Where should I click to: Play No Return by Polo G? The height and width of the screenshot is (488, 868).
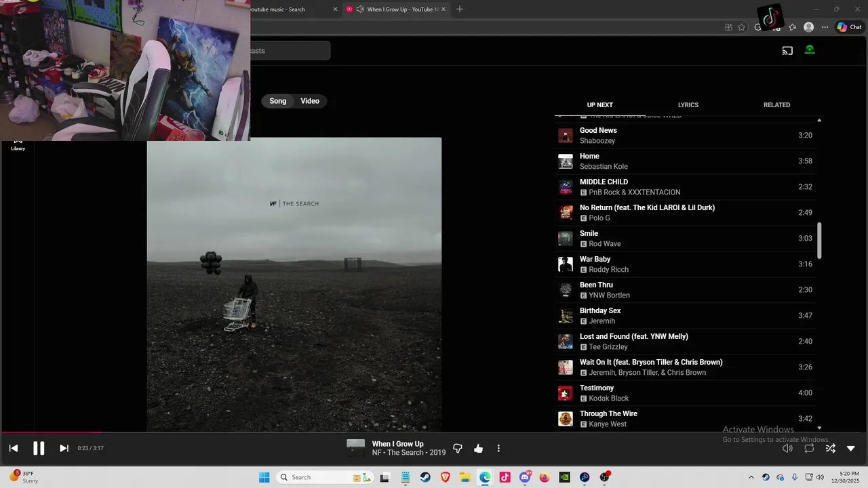pos(685,213)
